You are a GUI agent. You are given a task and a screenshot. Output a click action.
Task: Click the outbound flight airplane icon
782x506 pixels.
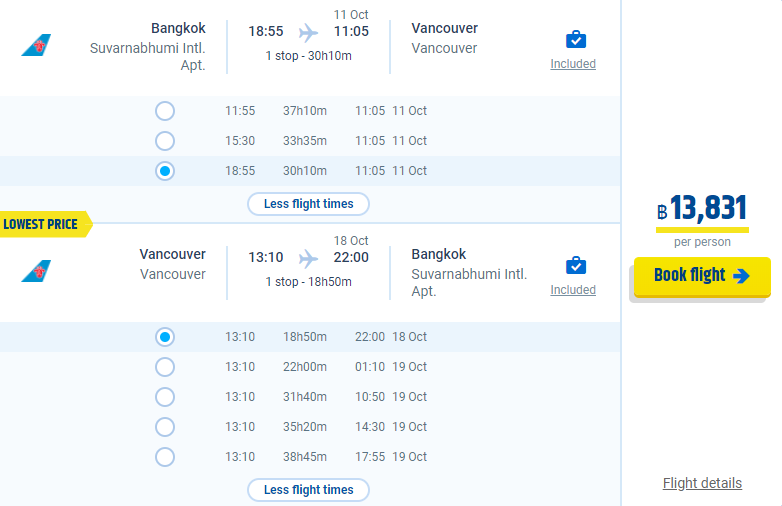pos(308,33)
